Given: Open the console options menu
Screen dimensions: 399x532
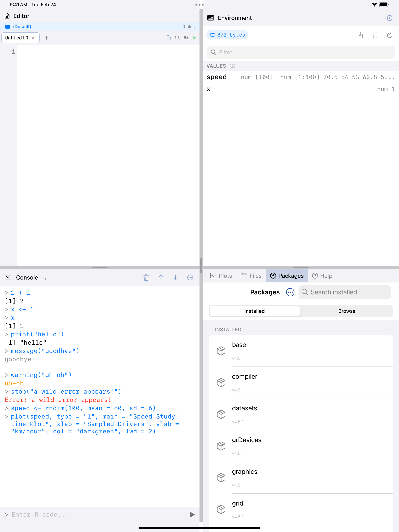Looking at the screenshot, I should (190, 278).
